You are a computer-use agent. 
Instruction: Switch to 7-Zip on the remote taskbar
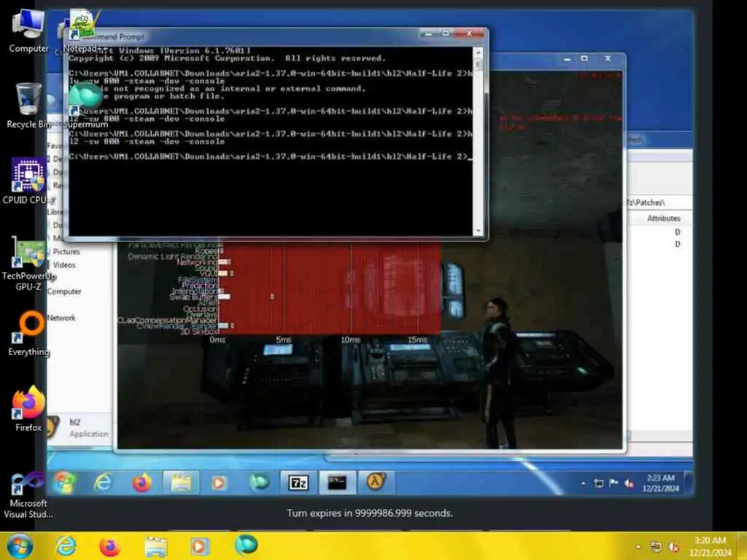(298, 483)
